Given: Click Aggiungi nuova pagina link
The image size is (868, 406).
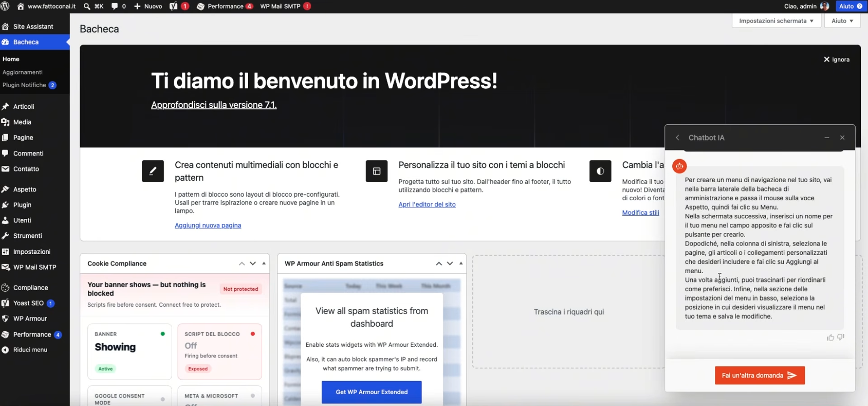Looking at the screenshot, I should (208, 225).
